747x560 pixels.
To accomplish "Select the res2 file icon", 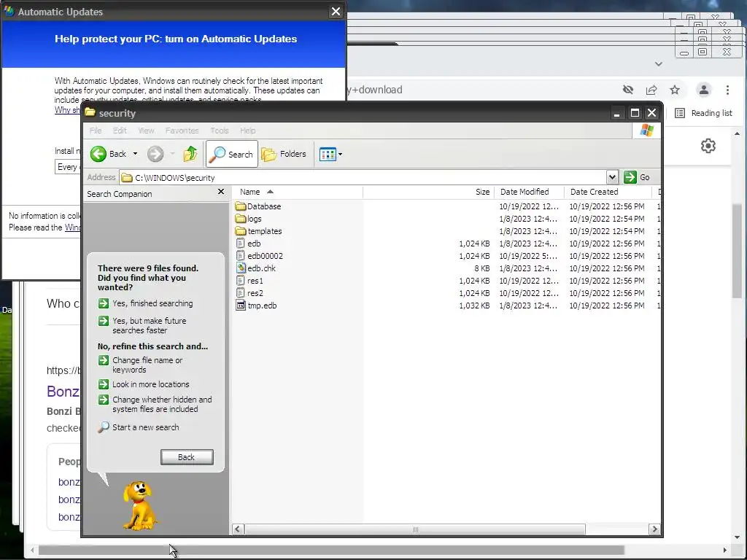I will (241, 293).
